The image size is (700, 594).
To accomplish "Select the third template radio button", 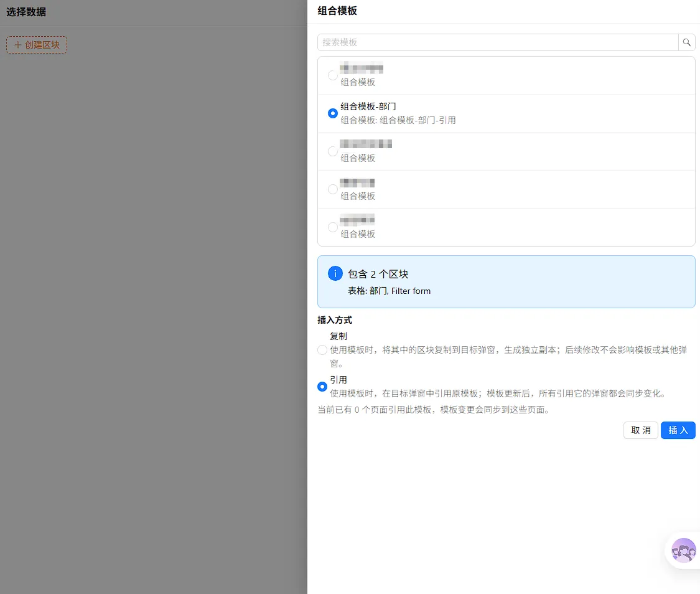I will 333,151.
